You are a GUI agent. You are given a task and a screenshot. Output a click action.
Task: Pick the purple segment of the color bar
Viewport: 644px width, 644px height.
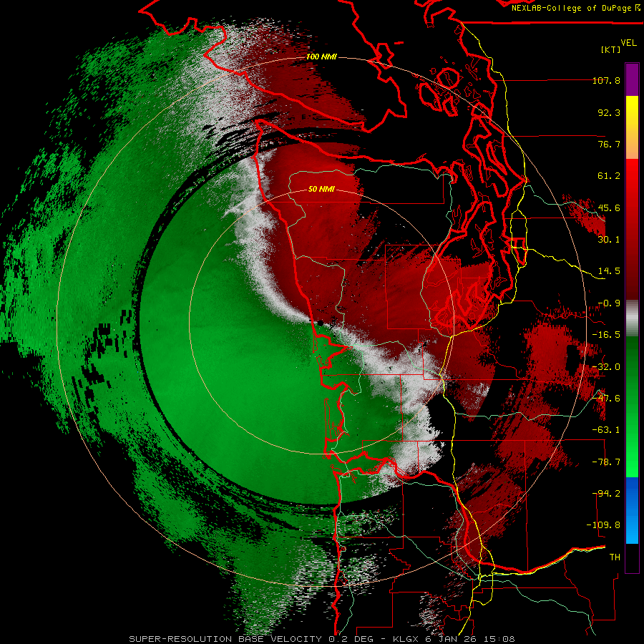(632, 79)
